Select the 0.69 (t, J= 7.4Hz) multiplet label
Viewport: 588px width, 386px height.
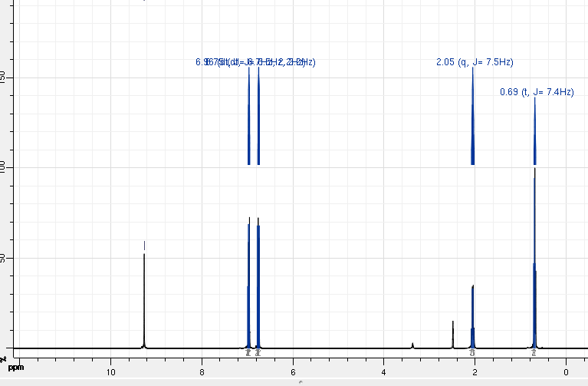[537, 92]
